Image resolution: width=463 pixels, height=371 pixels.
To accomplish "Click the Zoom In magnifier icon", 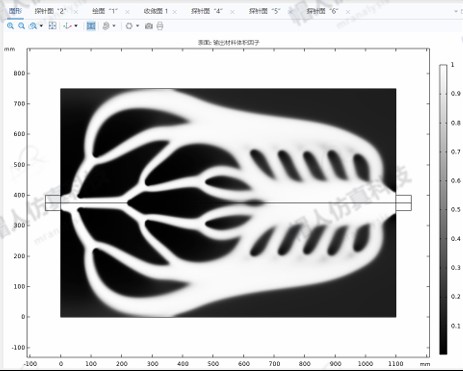I will click(x=10, y=26).
